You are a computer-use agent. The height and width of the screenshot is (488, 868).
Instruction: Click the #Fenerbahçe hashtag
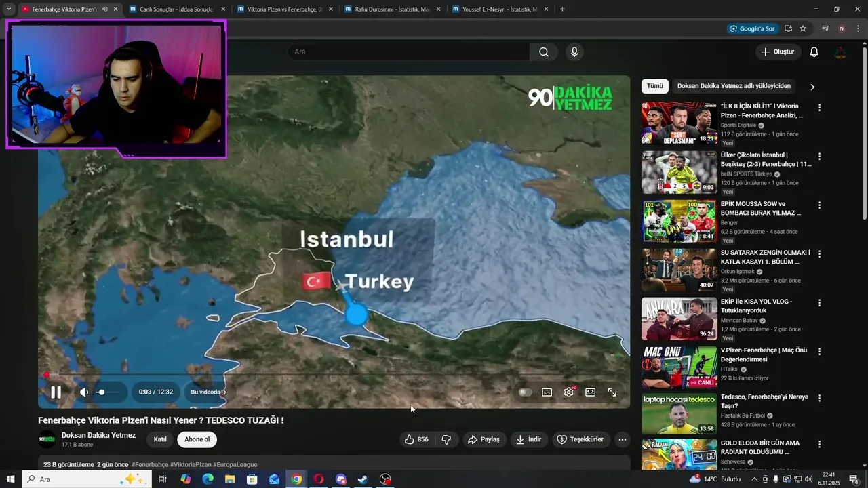tap(150, 464)
